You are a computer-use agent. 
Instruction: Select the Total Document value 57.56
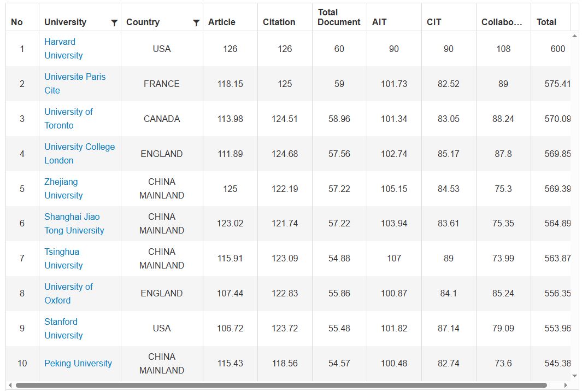[x=339, y=154]
